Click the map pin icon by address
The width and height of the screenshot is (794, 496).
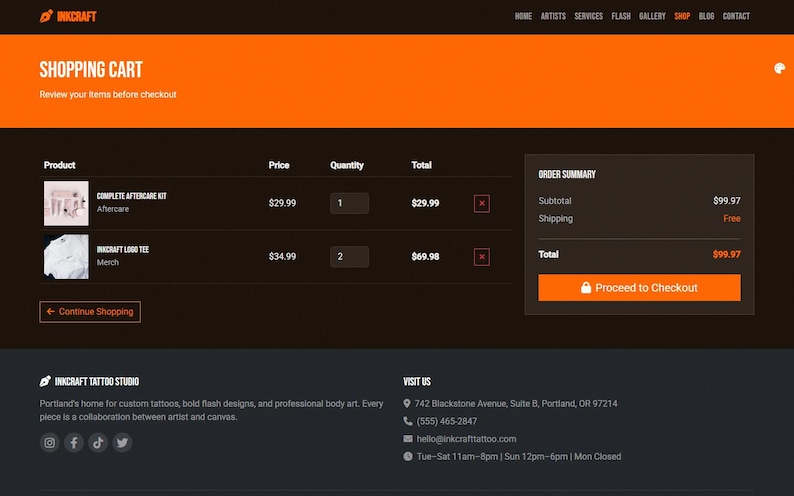click(x=407, y=403)
